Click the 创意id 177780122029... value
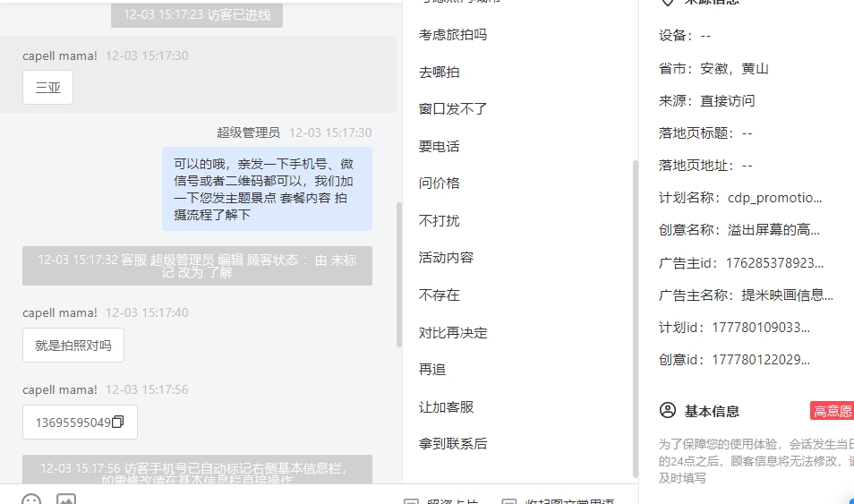 click(x=761, y=360)
